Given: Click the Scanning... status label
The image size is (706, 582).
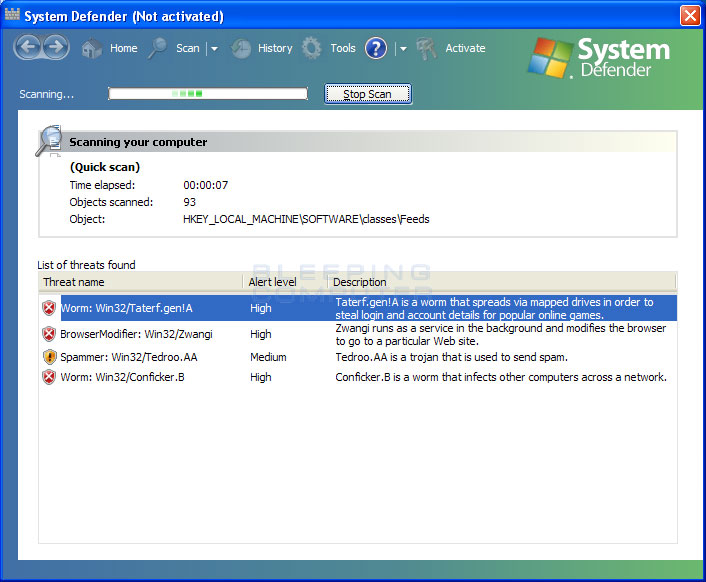Looking at the screenshot, I should (x=46, y=94).
